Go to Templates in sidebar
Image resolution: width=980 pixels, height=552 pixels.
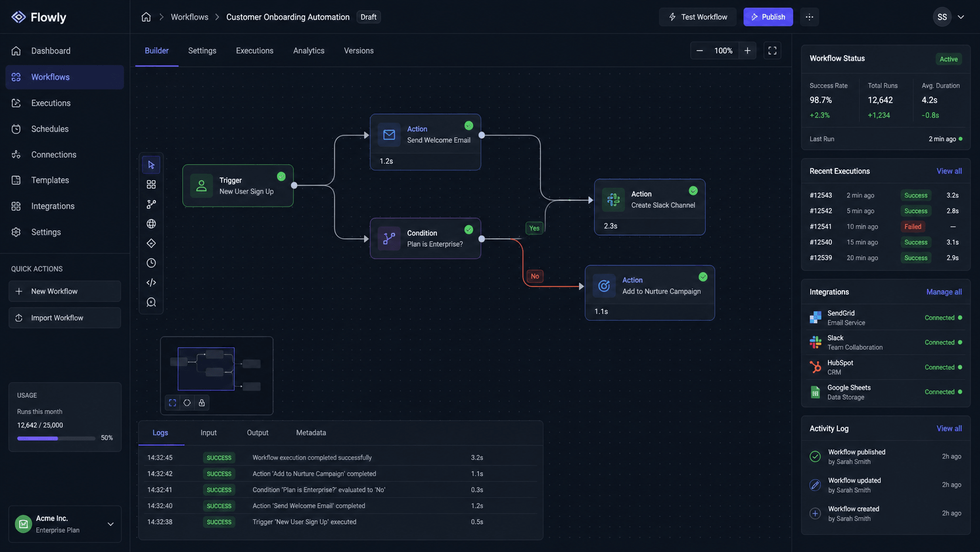65,181
